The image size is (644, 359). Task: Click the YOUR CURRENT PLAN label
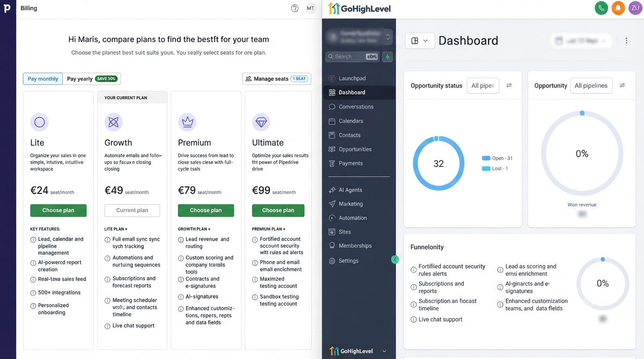(x=125, y=98)
